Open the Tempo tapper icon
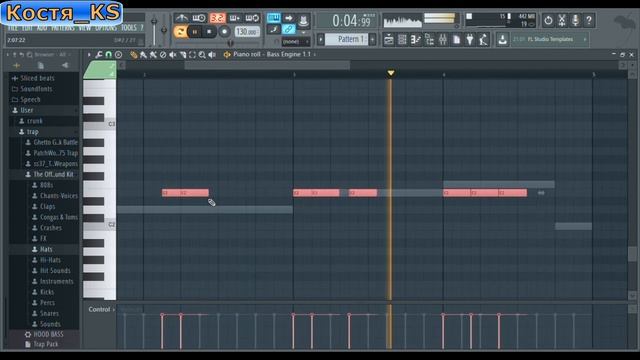 click(x=483, y=40)
